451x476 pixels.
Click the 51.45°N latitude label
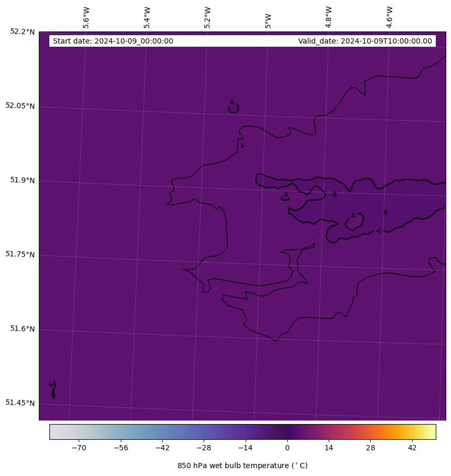(20, 403)
